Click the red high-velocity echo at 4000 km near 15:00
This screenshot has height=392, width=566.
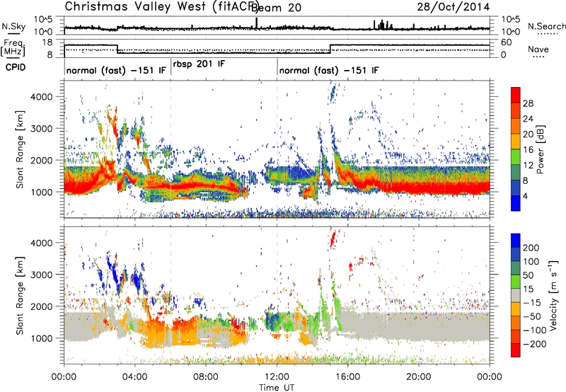[333, 238]
